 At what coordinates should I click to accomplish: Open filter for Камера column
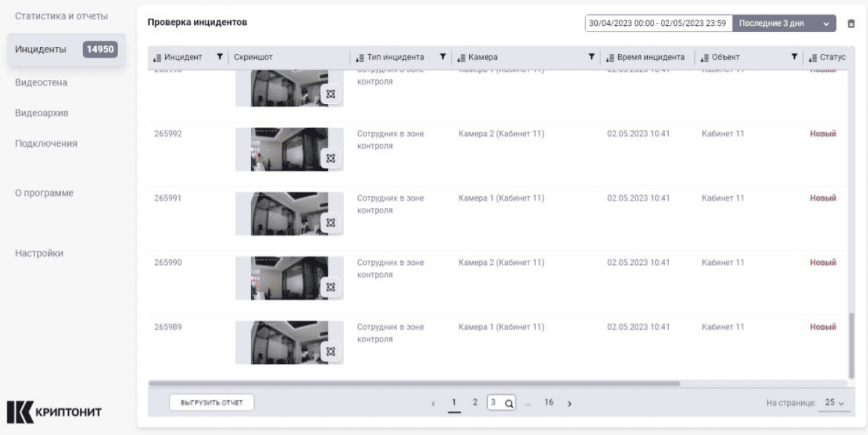click(x=592, y=58)
